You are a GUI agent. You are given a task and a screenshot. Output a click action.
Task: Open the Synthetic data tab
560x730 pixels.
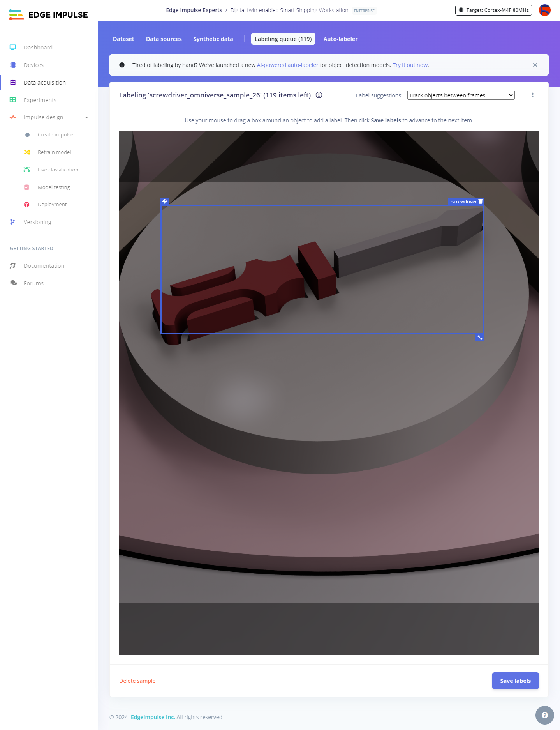click(x=213, y=39)
